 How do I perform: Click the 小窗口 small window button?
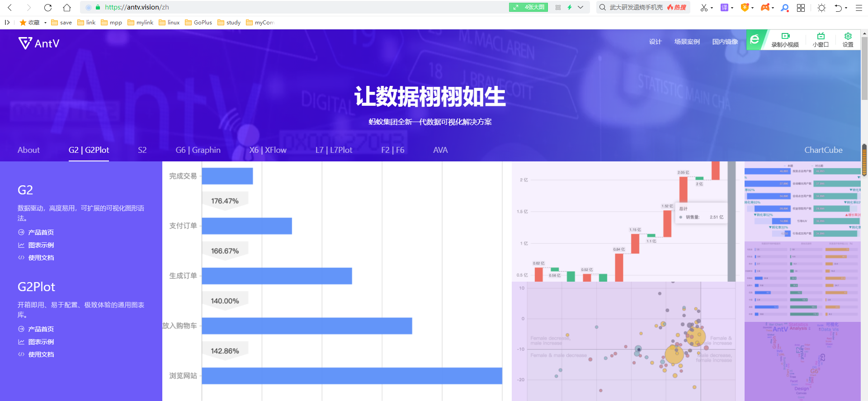(x=821, y=40)
